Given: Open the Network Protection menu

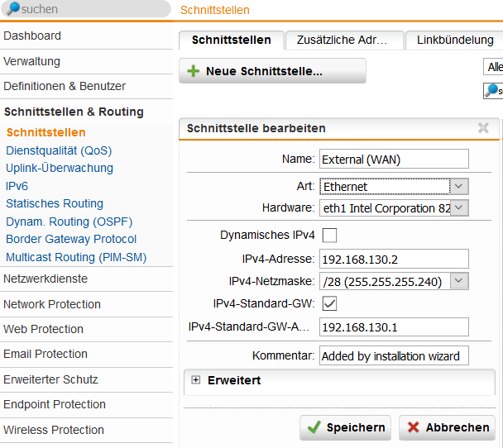Looking at the screenshot, I should point(52,304).
